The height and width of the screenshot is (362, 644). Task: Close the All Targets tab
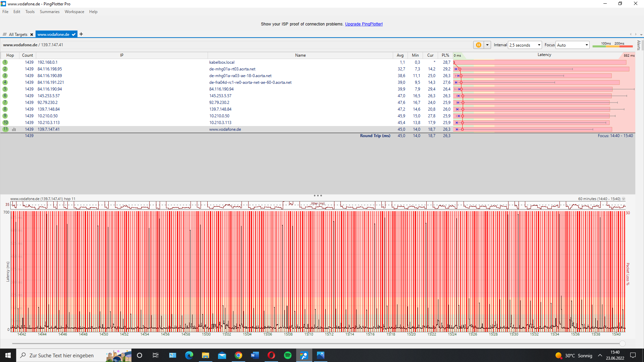click(32, 35)
